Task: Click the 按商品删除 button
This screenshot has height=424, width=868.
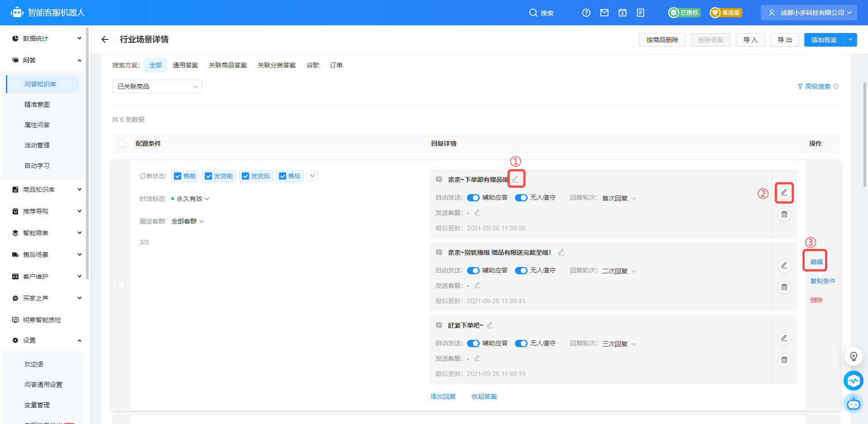Action: pyautogui.click(x=662, y=40)
